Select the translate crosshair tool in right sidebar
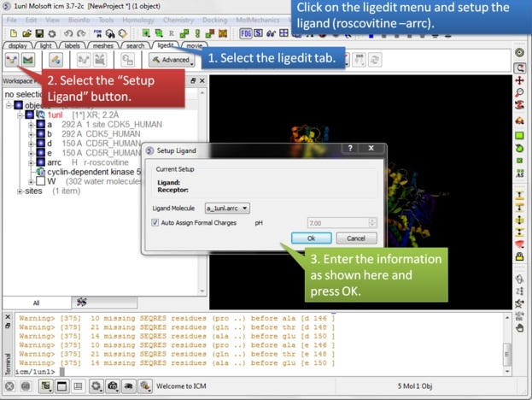The width and height of the screenshot is (532, 400). tap(519, 79)
